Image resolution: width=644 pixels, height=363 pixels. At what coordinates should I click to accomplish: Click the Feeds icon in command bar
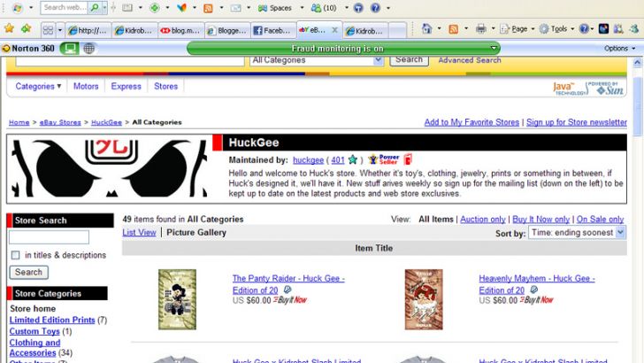point(454,29)
